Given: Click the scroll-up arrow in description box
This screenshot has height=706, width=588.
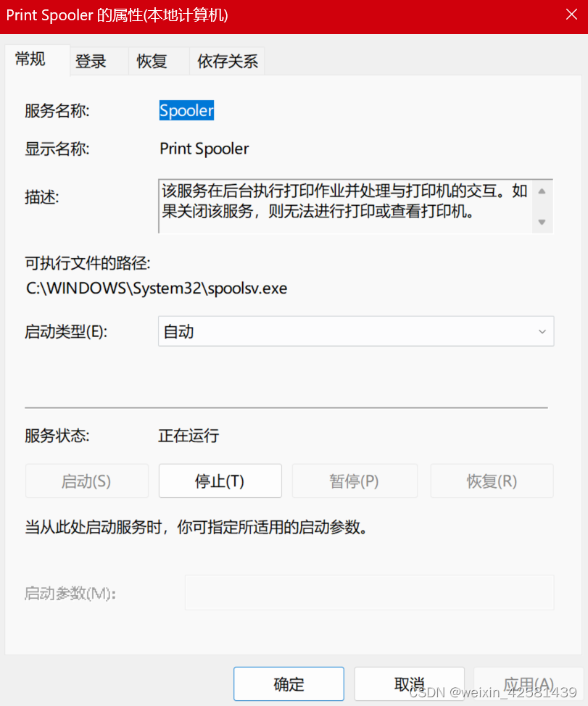Looking at the screenshot, I should [x=542, y=191].
